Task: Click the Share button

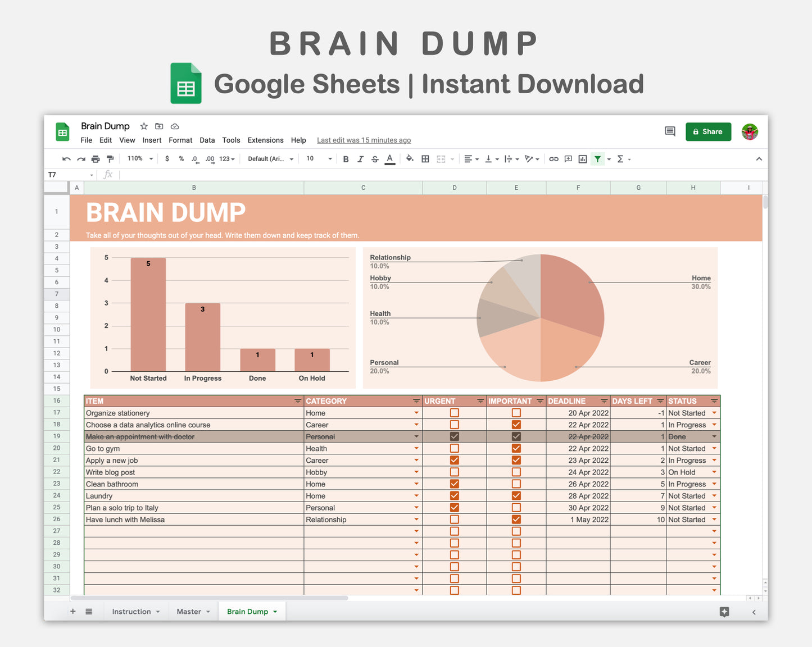Action: 708,131
